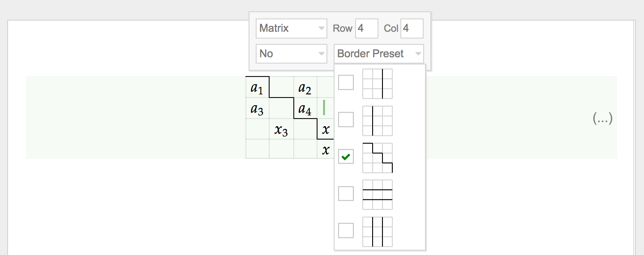This screenshot has width=644, height=255.
Task: Check the box for left vertical line preset
Action: 346,119
